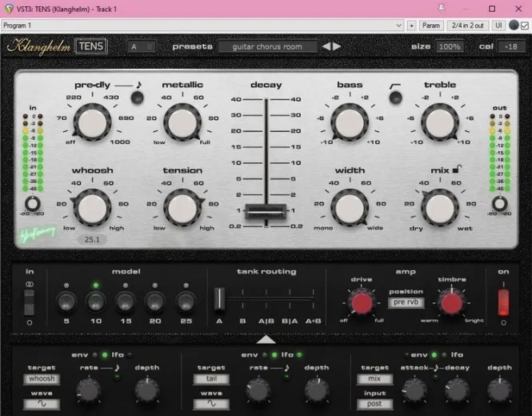Click the mix lock icon

click(x=455, y=170)
